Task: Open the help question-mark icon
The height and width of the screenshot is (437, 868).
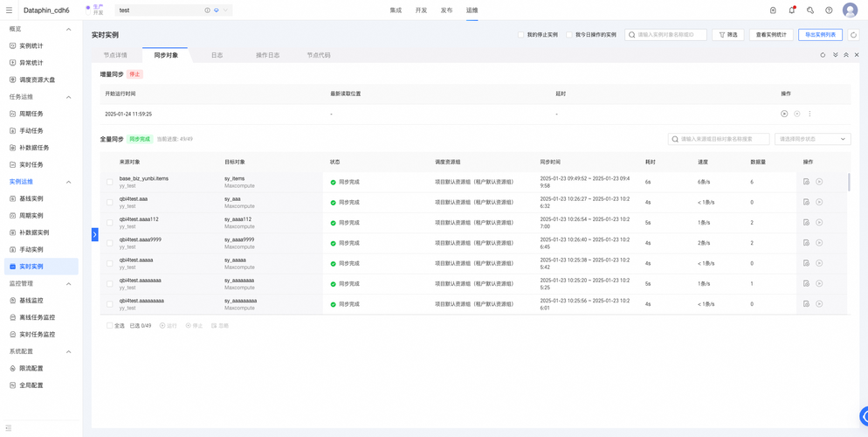Action: tap(829, 10)
